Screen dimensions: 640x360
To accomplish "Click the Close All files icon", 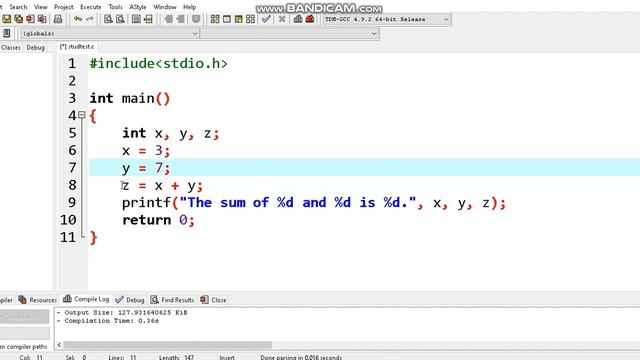I will click(x=42, y=19).
